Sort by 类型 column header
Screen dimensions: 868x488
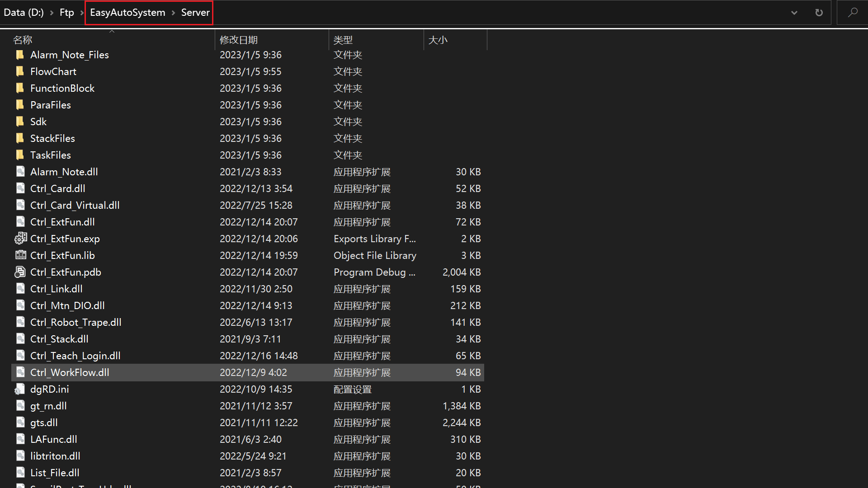pos(343,40)
